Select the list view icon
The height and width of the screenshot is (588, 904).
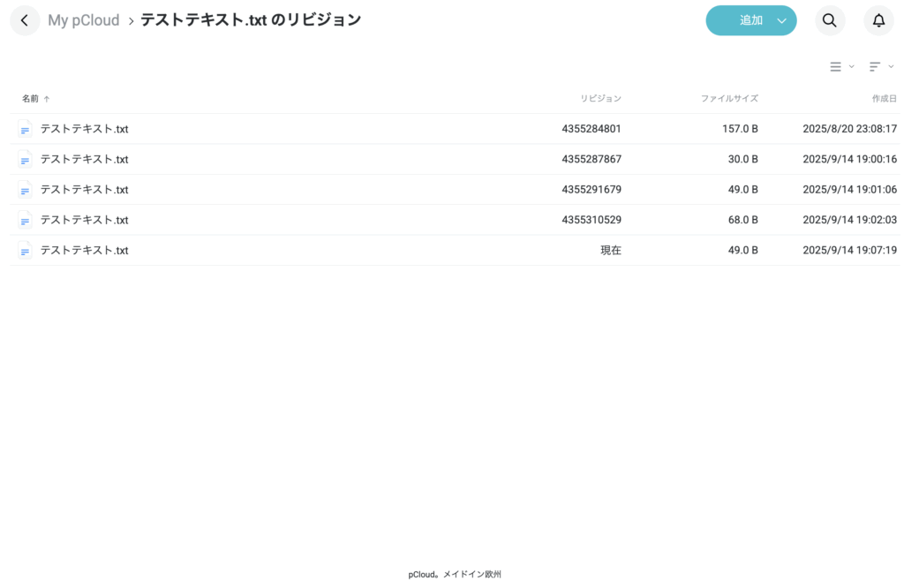click(x=835, y=66)
